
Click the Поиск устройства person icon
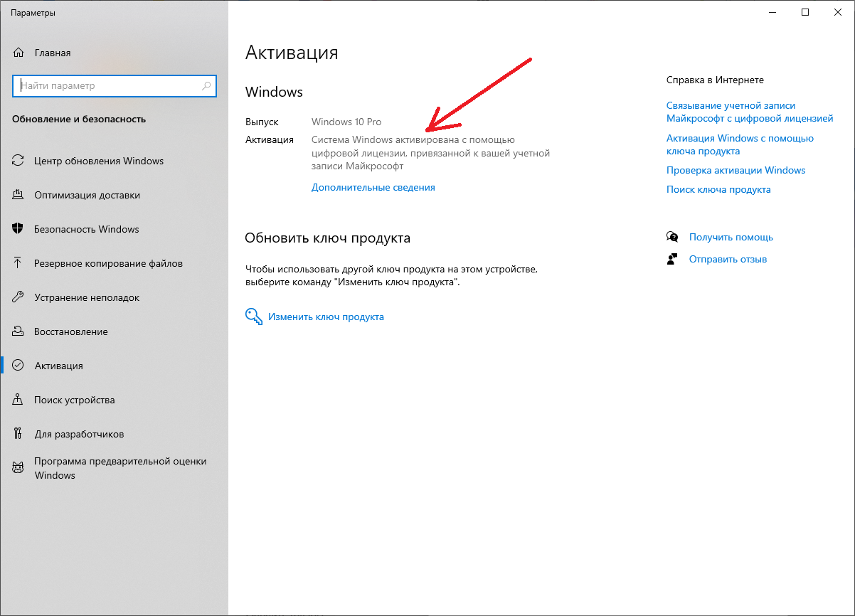[x=18, y=400]
